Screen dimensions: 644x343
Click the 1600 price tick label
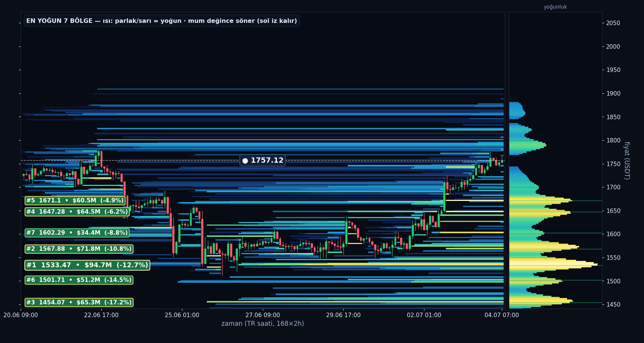(613, 234)
